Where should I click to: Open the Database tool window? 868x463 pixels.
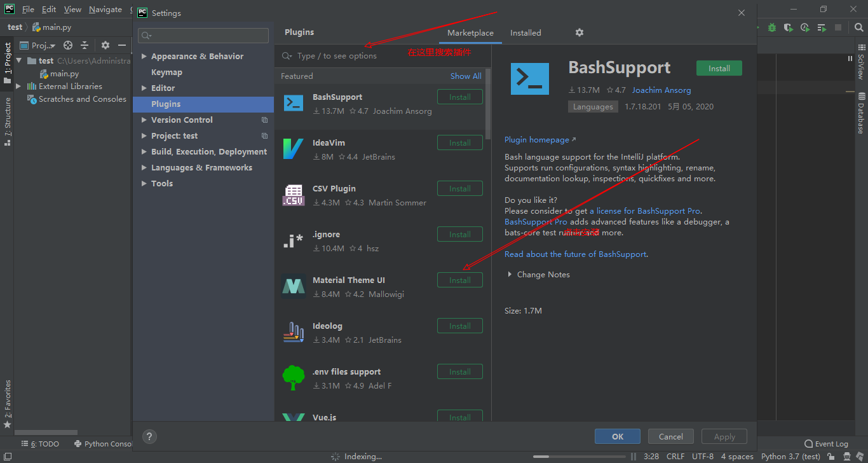(861, 113)
